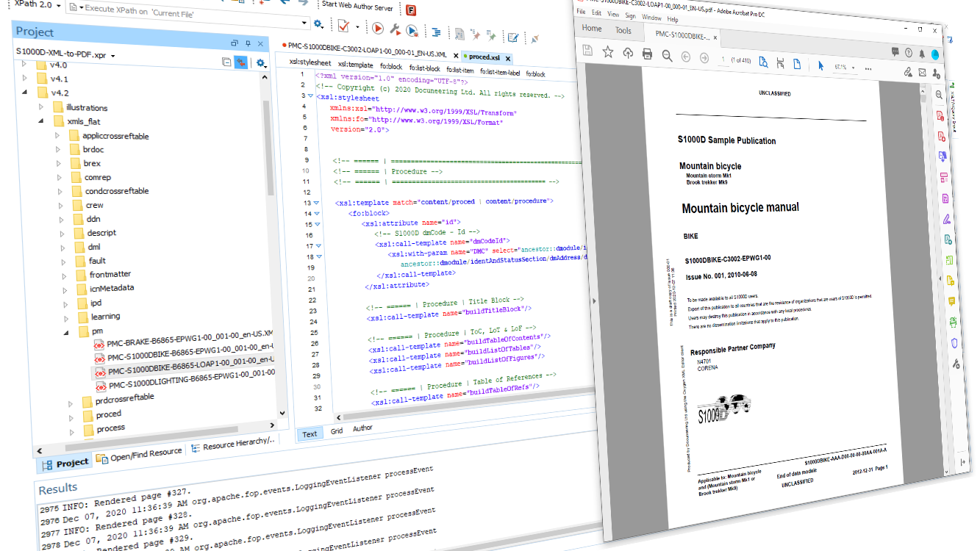Click the page number field showing 1 of 410
This screenshot has height=551, width=980.
tap(723, 60)
